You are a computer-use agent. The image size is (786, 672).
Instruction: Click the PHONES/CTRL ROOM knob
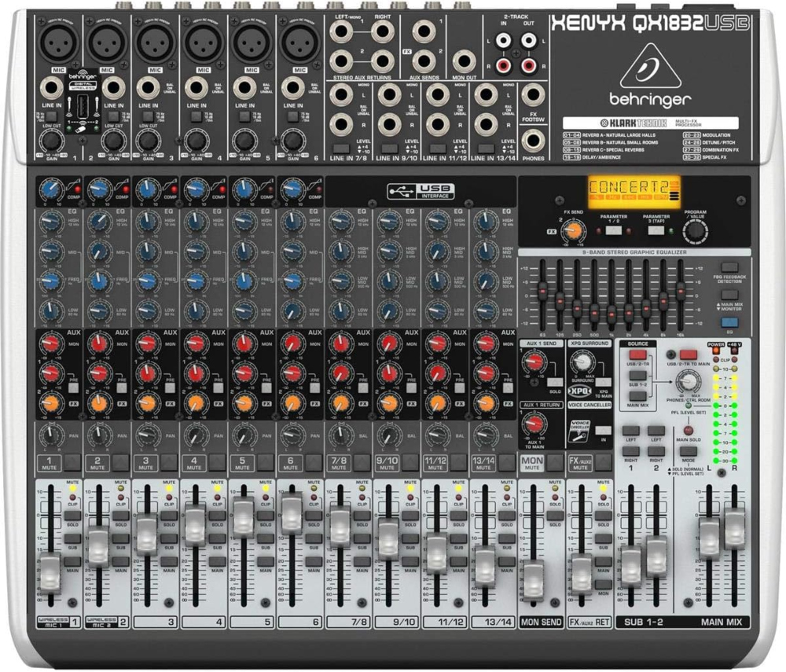pos(689,382)
